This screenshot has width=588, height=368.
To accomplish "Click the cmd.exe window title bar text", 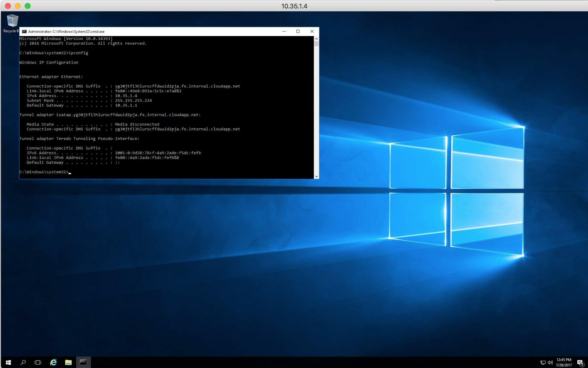I will coord(66,32).
